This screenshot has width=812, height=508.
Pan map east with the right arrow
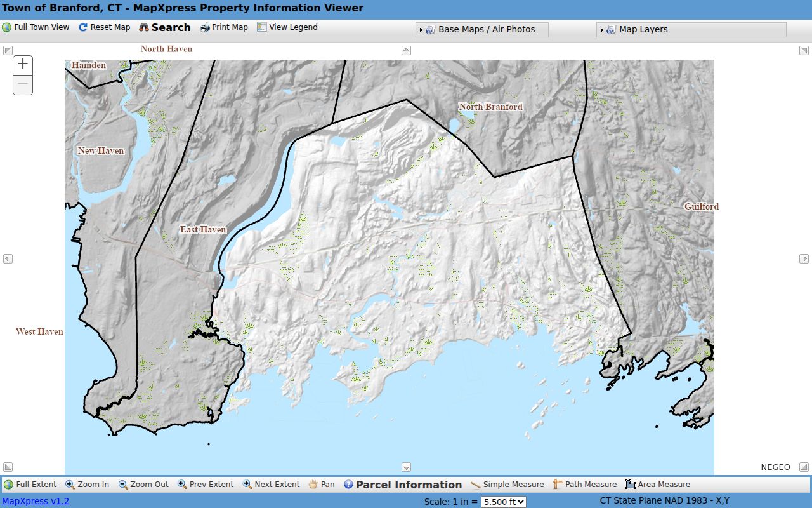[804, 258]
